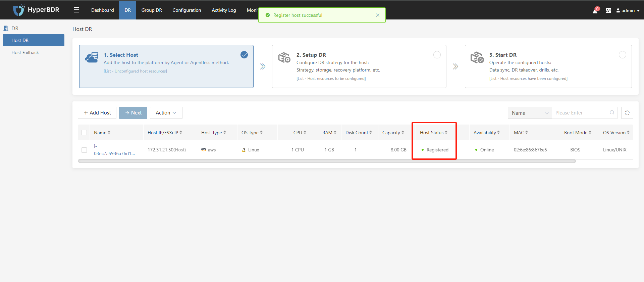Click the Next button
The width and height of the screenshot is (644, 282).
coord(133,113)
